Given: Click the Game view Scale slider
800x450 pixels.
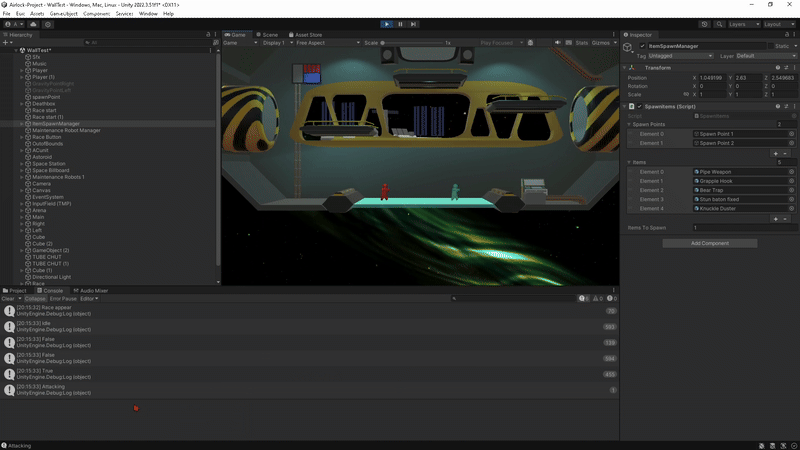Looking at the screenshot, I should click(x=410, y=44).
